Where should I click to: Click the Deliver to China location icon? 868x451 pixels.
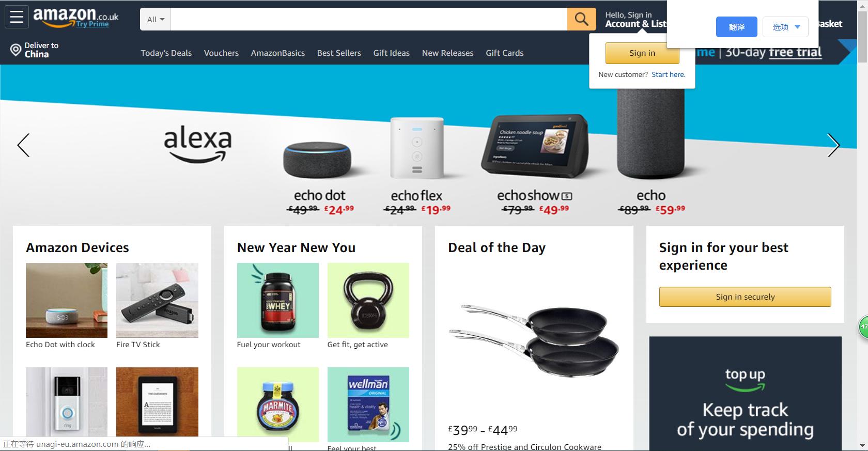click(x=16, y=50)
